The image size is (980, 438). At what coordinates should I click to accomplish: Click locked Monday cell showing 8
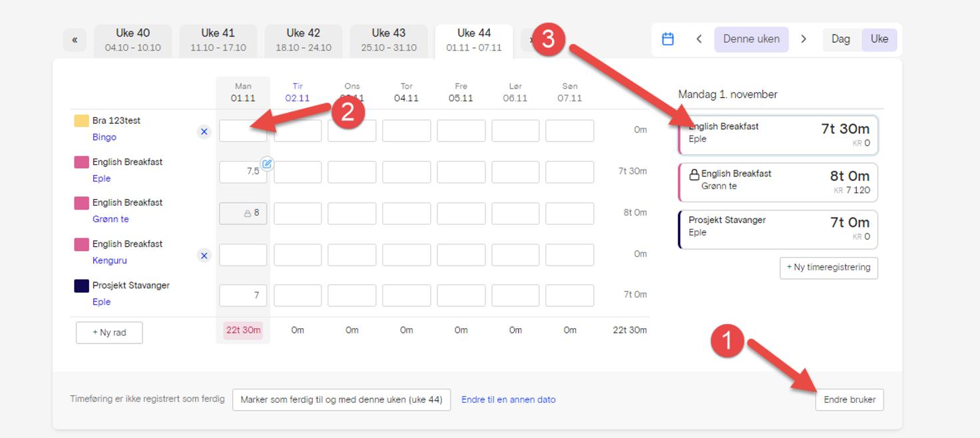[x=243, y=213]
